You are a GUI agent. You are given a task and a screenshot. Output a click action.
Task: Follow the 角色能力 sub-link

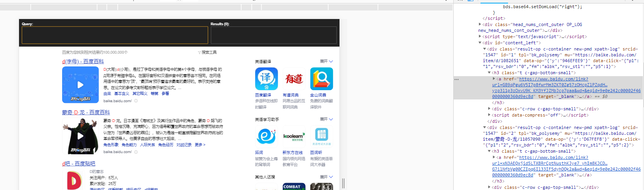pos(129,145)
